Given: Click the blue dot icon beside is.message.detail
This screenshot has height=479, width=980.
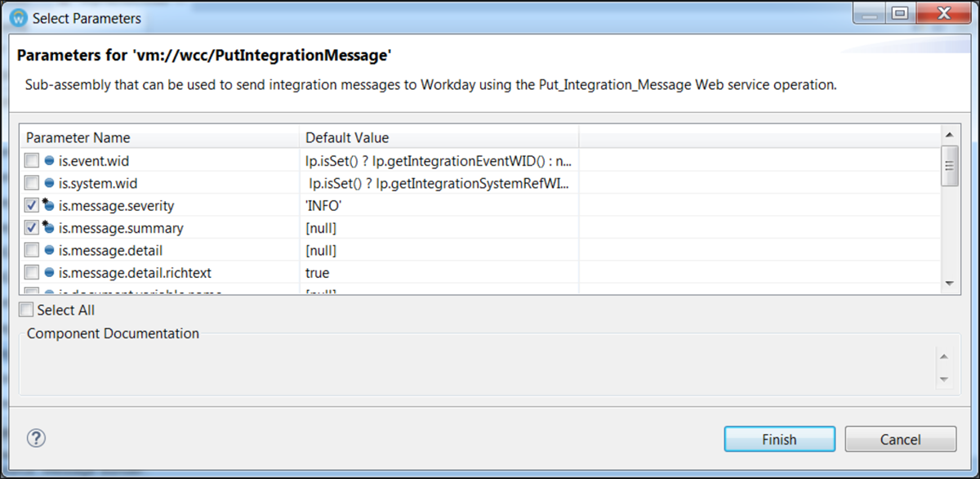Looking at the screenshot, I should point(49,250).
